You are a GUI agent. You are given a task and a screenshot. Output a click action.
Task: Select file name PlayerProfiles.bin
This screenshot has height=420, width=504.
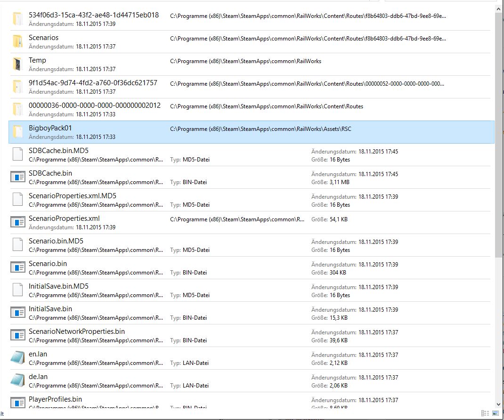[55, 399]
